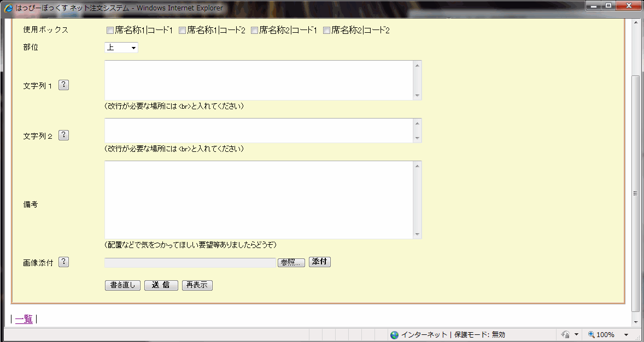The height and width of the screenshot is (342, 644).
Task: Click the Internet Explorer logo in title bar
Action: point(8,8)
